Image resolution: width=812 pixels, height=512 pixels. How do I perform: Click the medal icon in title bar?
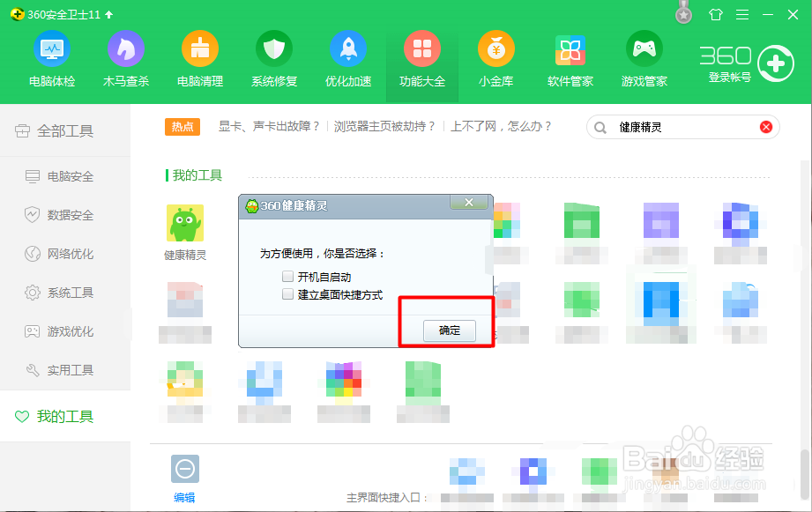(683, 13)
